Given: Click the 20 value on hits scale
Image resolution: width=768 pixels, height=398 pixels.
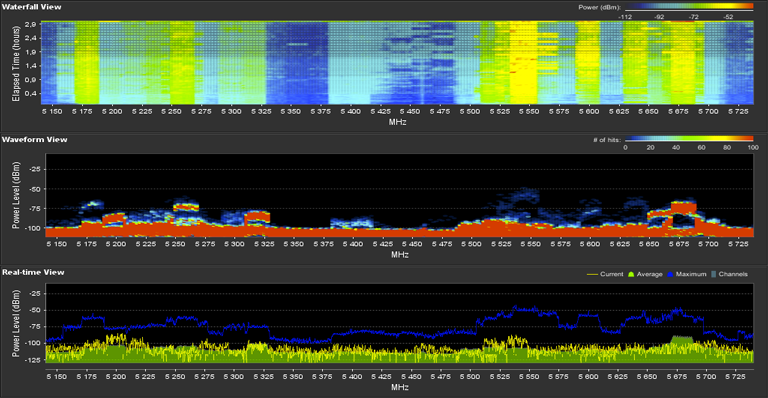Looking at the screenshot, I should pyautogui.click(x=650, y=147).
